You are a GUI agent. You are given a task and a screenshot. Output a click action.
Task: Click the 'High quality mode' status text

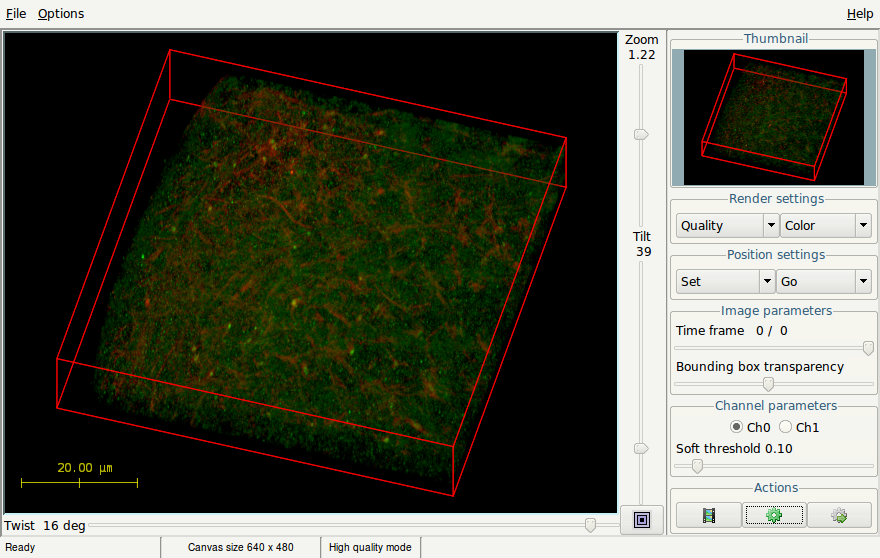pos(370,547)
